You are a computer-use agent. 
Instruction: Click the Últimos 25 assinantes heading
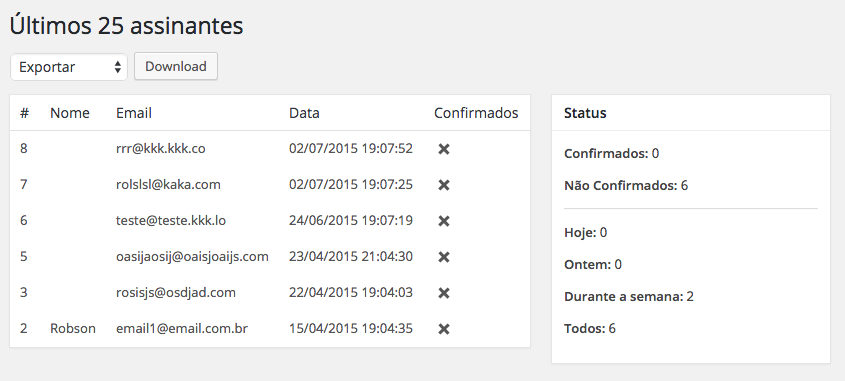(127, 25)
